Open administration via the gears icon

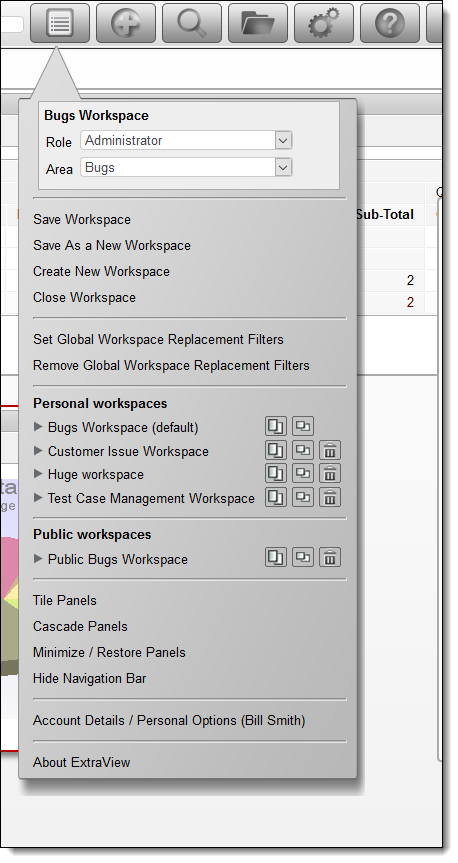point(324,23)
